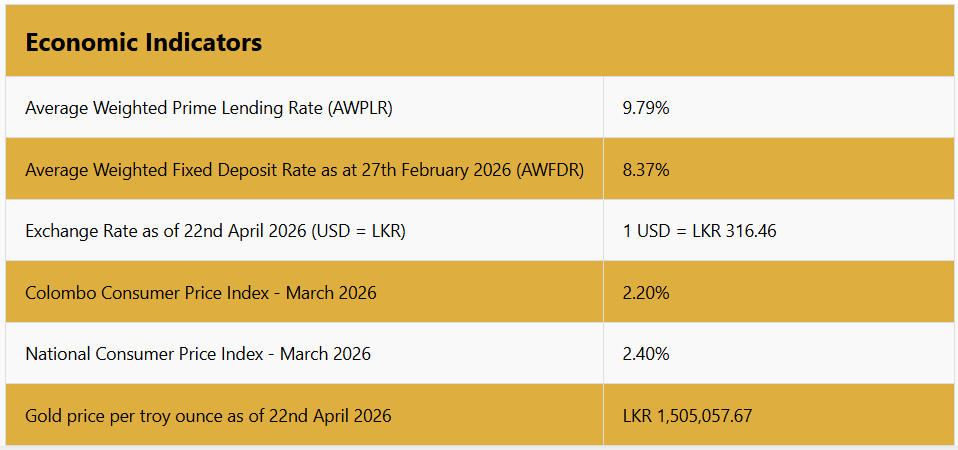This screenshot has height=450, width=958.
Task: Click the 1 USD = LKR 316.46 value
Action: [x=699, y=231]
